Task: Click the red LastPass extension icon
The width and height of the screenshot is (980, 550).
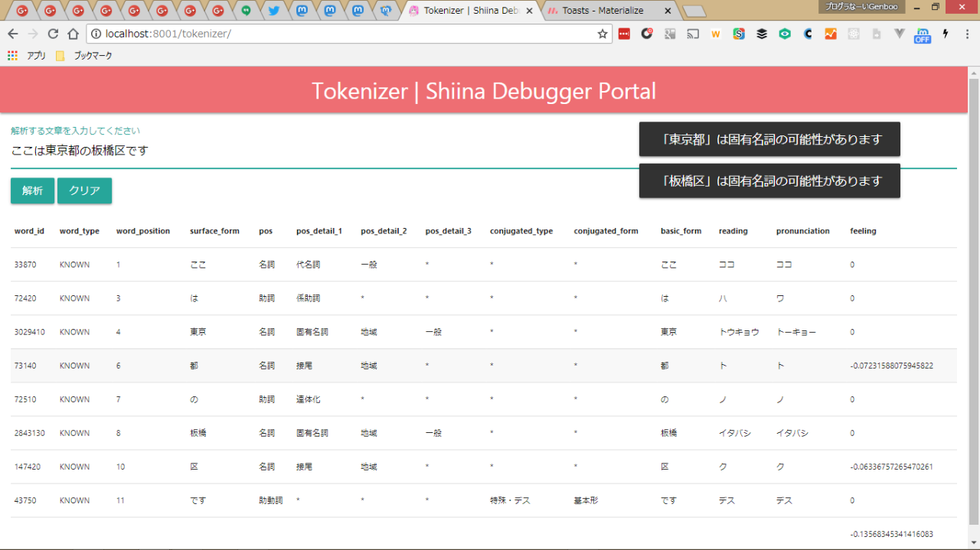Action: point(624,34)
